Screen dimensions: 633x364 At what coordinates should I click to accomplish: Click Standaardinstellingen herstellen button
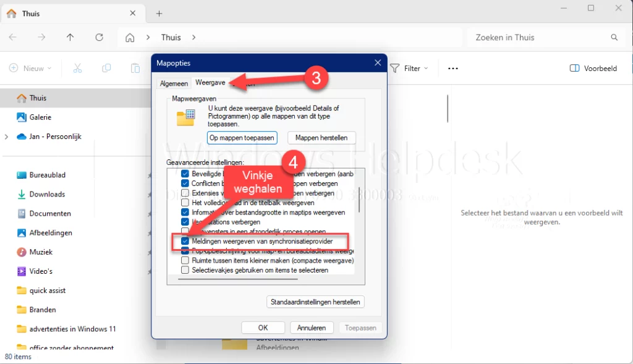click(x=315, y=302)
